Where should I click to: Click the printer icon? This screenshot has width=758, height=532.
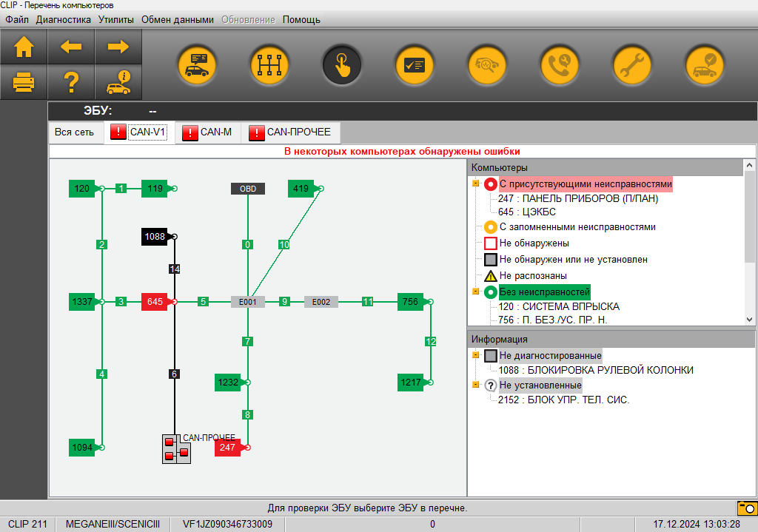[24, 81]
